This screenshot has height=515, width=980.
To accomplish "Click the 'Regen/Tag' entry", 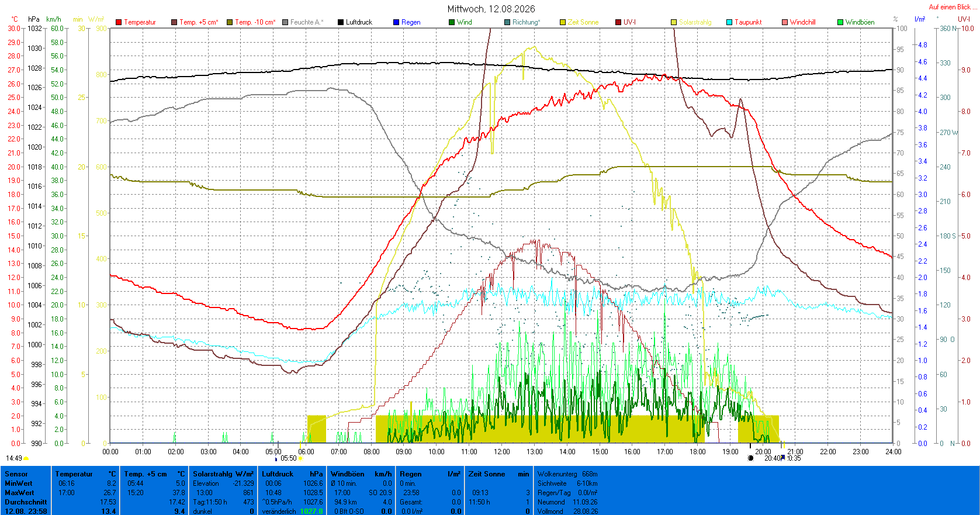I will click(567, 493).
